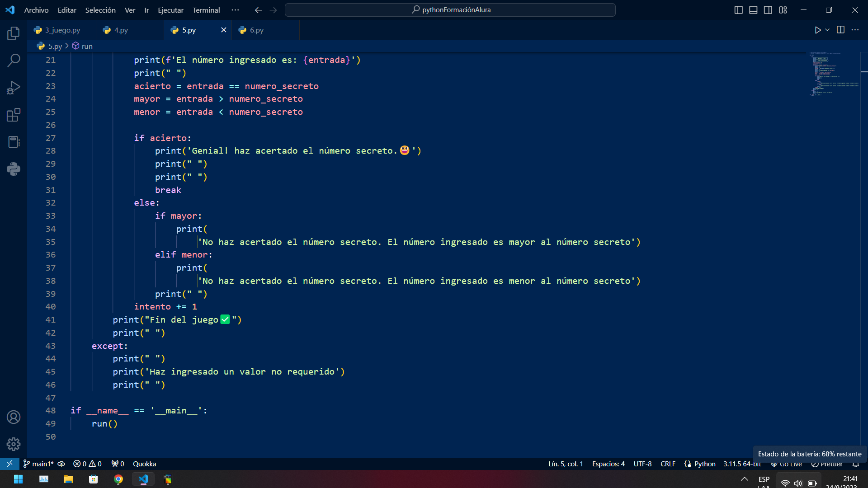The image size is (868, 488).
Task: Split the editor to the right
Action: pos(840,30)
